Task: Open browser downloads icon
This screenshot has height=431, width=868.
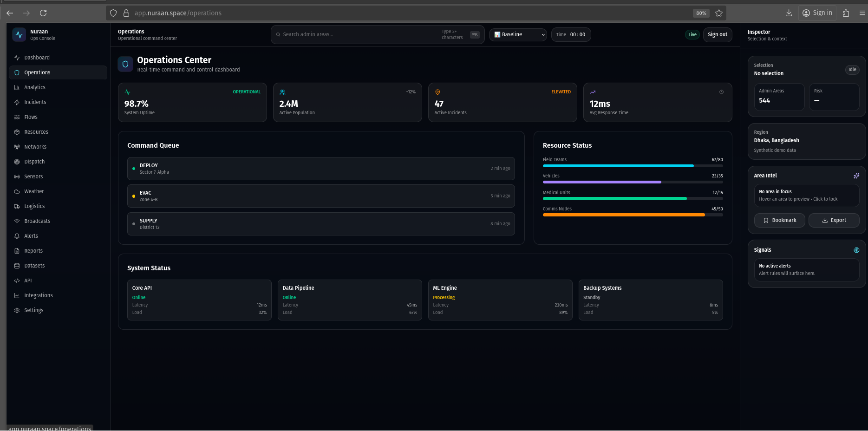Action: click(789, 13)
